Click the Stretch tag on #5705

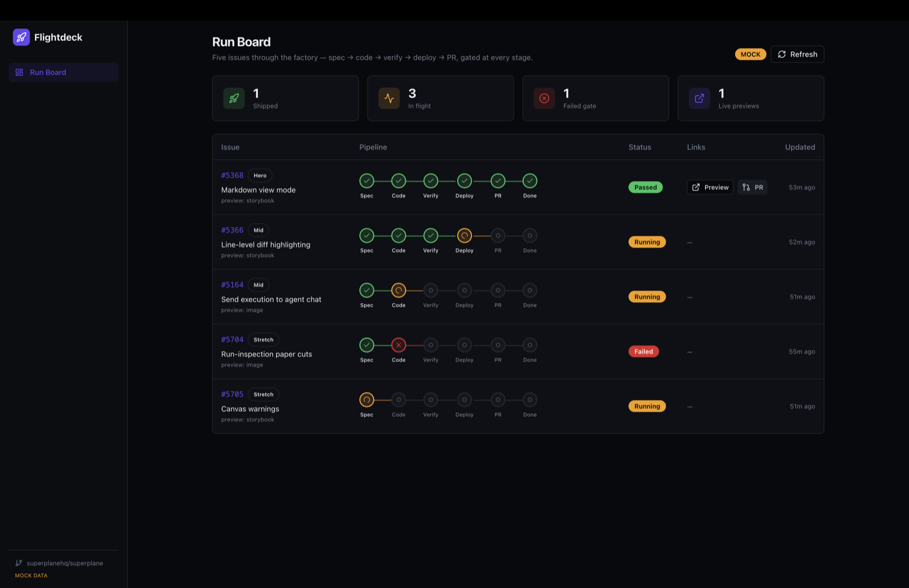click(264, 394)
